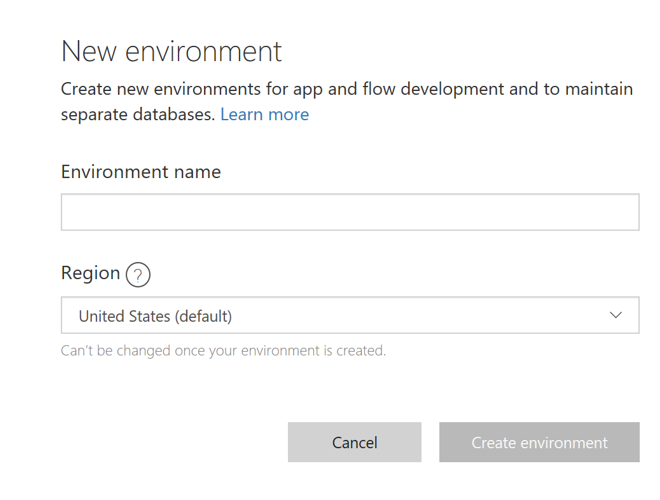This screenshot has height=500, width=660.
Task: Click the Environment name label
Action: pyautogui.click(x=141, y=172)
